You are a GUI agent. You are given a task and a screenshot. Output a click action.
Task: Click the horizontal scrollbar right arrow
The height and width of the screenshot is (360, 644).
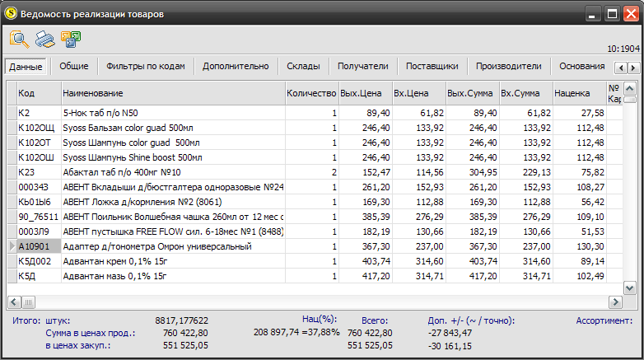(x=615, y=302)
